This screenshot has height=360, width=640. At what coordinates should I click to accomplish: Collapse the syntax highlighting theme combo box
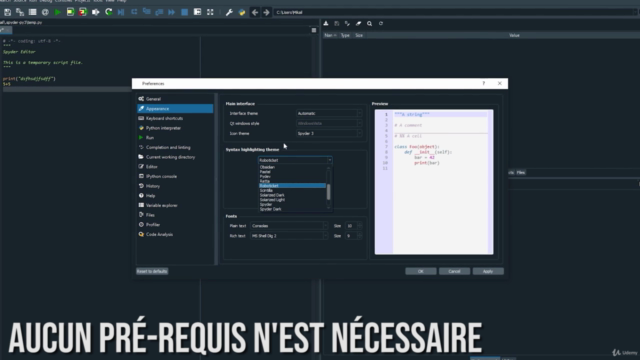click(x=295, y=160)
